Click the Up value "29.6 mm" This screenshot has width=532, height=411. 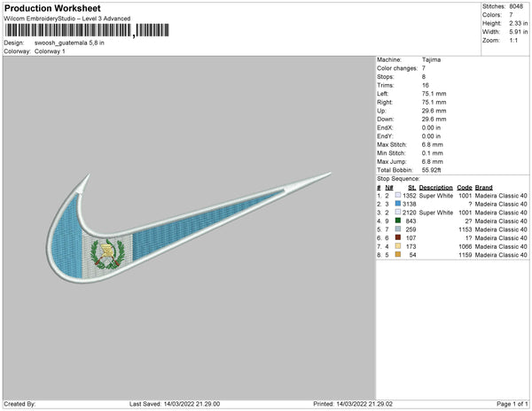coord(434,111)
